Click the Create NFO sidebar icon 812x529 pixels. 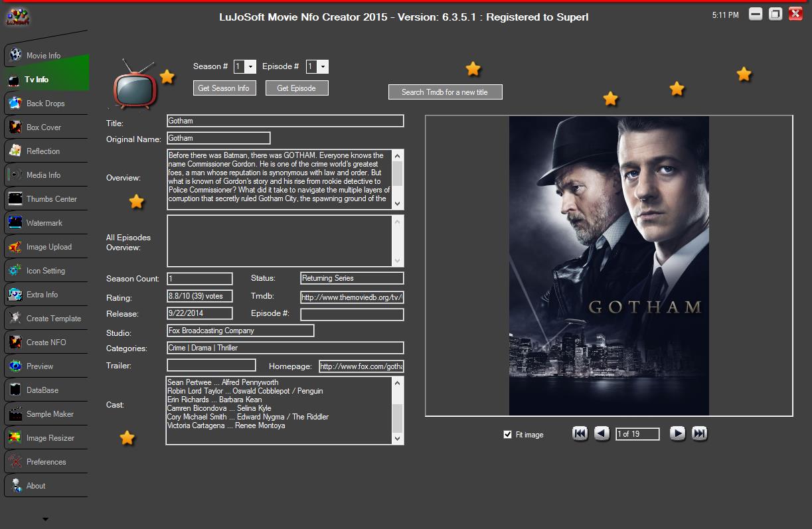click(15, 342)
